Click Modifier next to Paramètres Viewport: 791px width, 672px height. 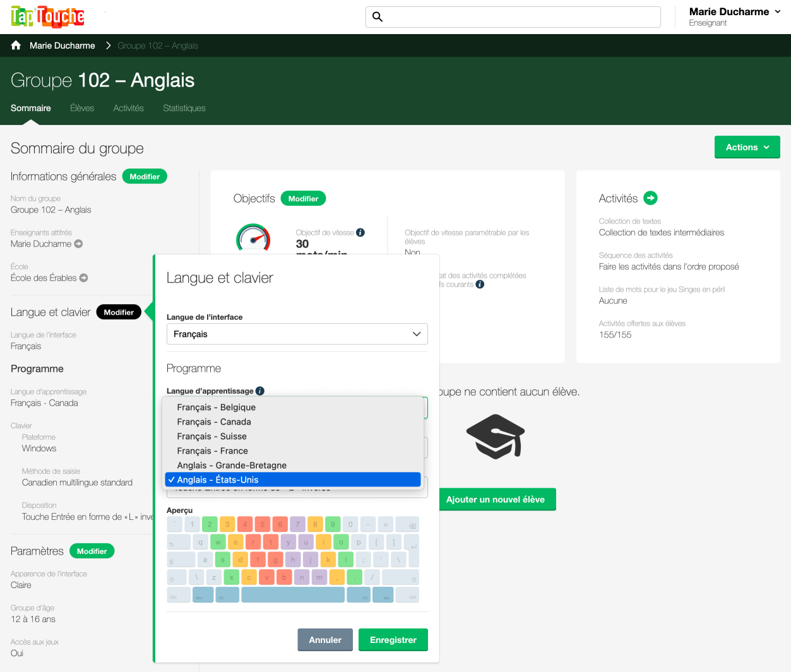(x=92, y=551)
